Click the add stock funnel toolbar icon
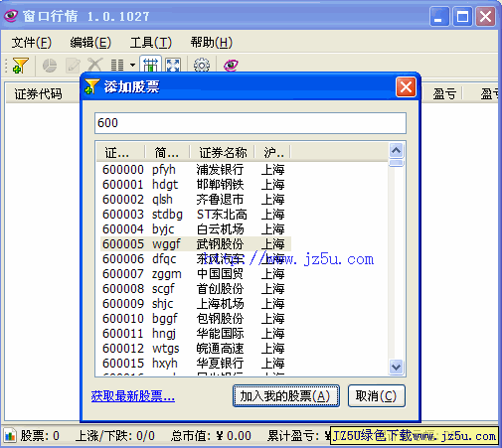This screenshot has width=502, height=448. (20, 66)
